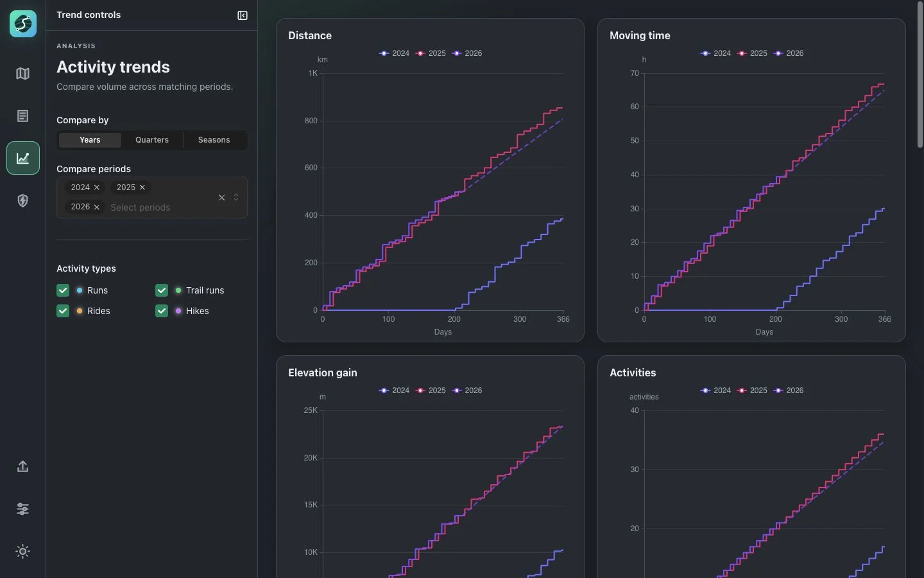Screen dimensions: 924x578
Task: Click the Compare by label
Action: [82, 120]
